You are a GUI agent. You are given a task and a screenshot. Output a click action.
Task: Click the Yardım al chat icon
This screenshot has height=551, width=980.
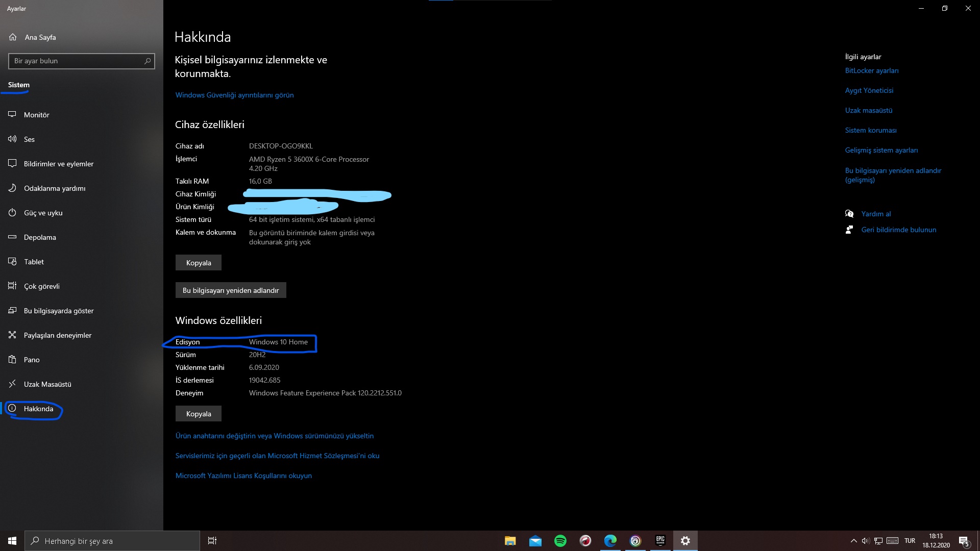pos(849,214)
